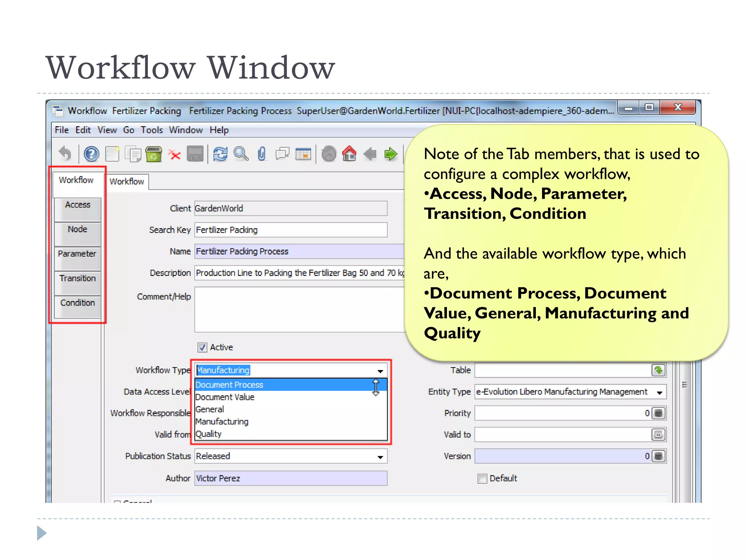Switch to the Transition tab
The width and height of the screenshot is (747, 560).
tap(78, 283)
